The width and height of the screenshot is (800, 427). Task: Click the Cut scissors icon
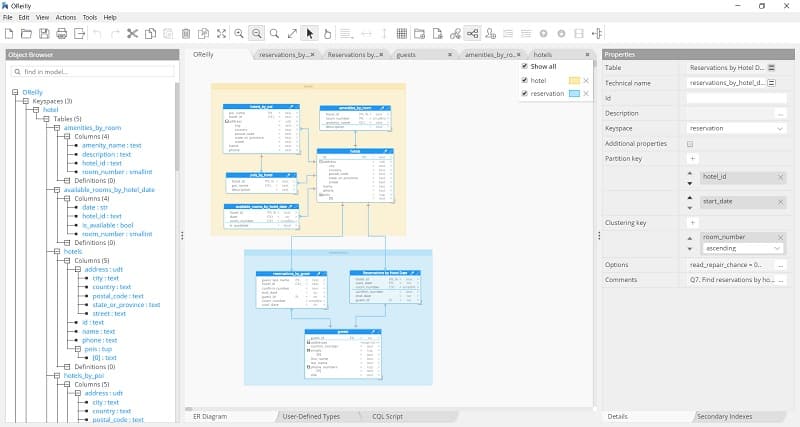pos(133,34)
